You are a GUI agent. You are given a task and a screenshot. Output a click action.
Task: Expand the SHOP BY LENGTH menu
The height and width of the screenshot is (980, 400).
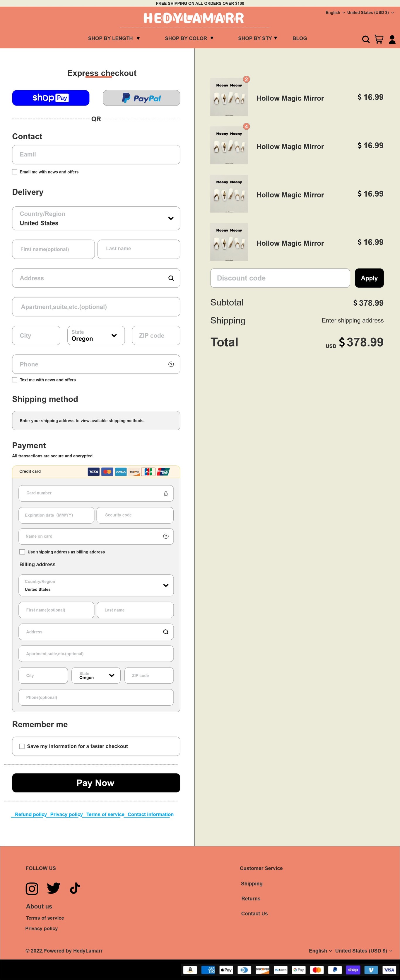tap(114, 38)
